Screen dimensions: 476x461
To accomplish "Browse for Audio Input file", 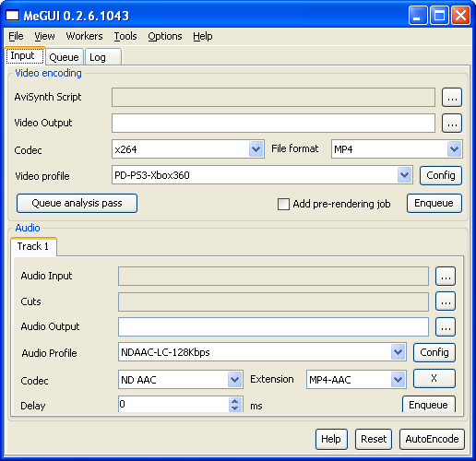I will pyautogui.click(x=446, y=277).
